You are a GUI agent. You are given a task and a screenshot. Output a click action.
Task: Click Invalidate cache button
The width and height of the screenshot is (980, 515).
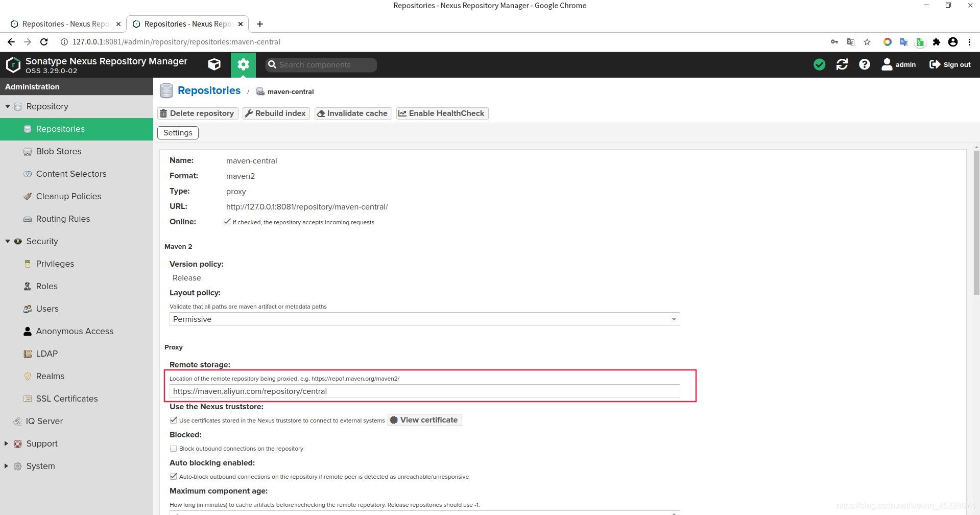pyautogui.click(x=353, y=113)
